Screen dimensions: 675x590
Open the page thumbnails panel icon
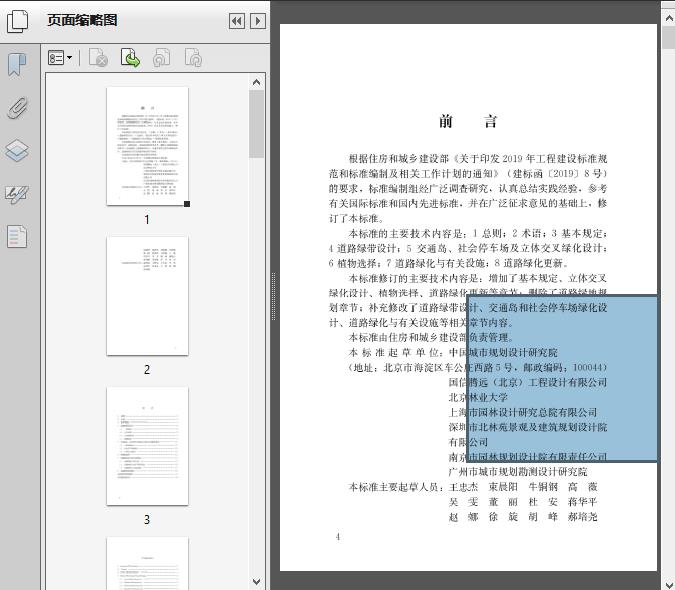pos(17,20)
